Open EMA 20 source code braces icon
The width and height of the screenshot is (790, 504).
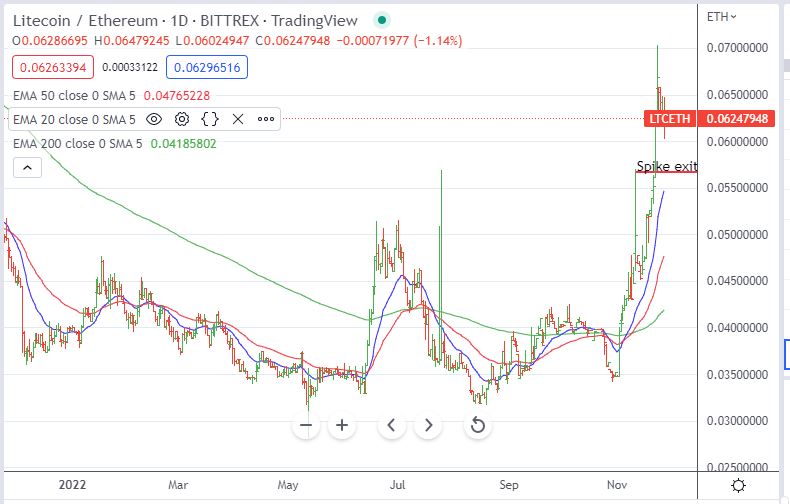[x=210, y=119]
